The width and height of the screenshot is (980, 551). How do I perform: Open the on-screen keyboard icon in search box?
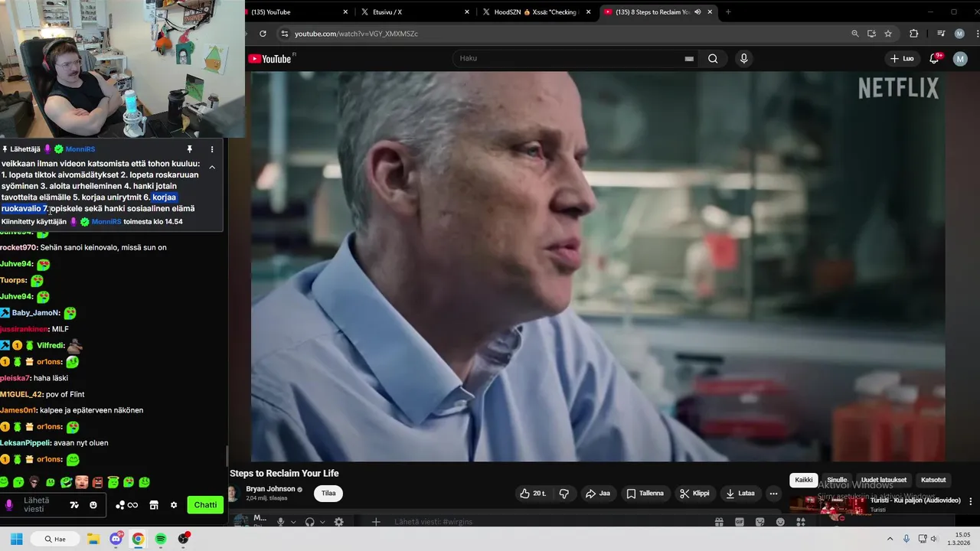pyautogui.click(x=689, y=58)
